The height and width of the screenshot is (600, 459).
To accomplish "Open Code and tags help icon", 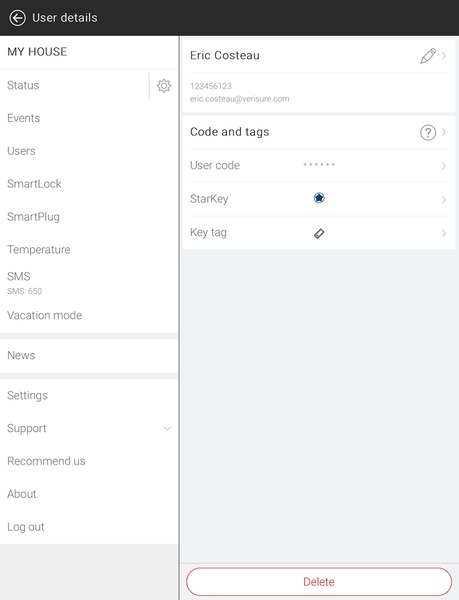I will point(428,133).
